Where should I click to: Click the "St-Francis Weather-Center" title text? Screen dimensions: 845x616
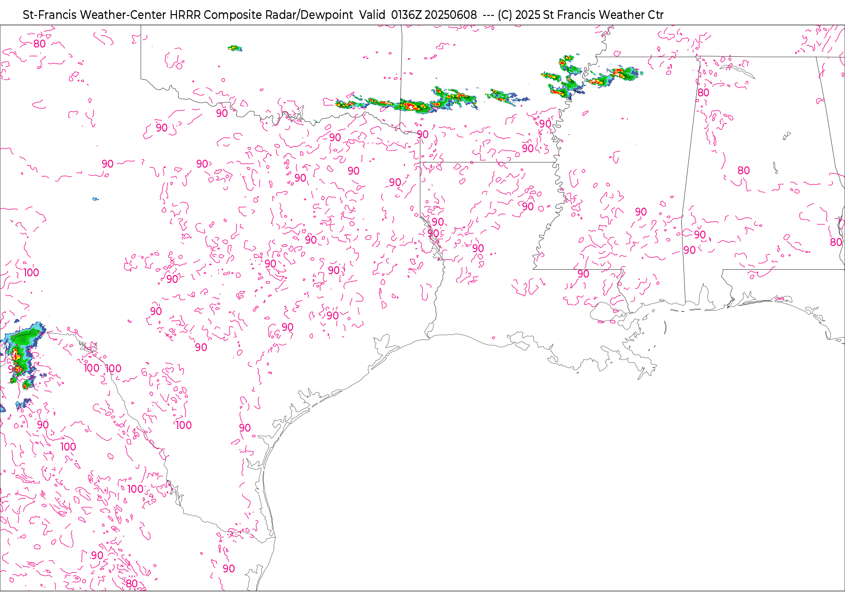(95, 15)
